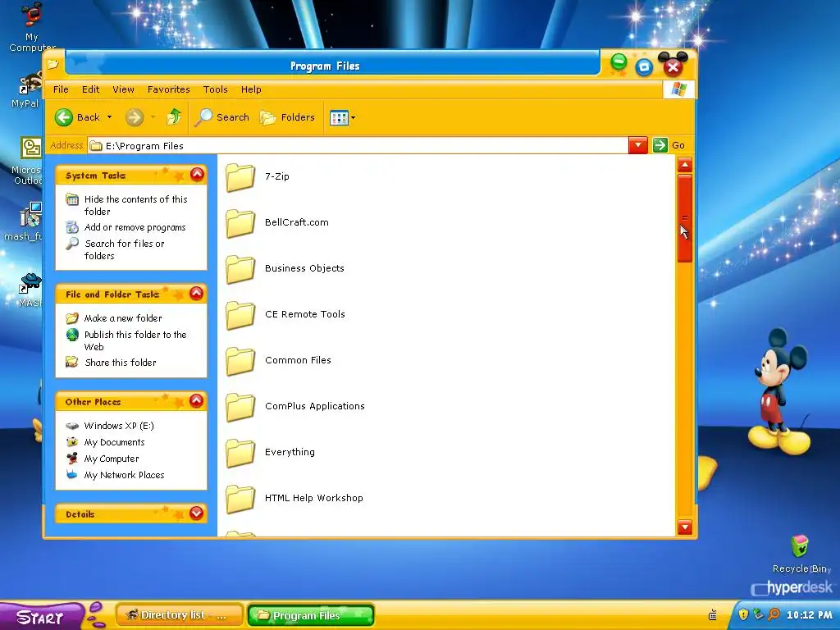Click the vertical scrollbar thumb
The height and width of the screenshot is (630, 840).
pyautogui.click(x=685, y=218)
